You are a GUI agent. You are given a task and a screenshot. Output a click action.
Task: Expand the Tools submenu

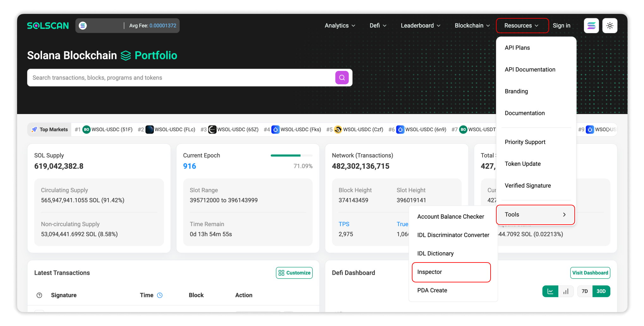tap(535, 214)
